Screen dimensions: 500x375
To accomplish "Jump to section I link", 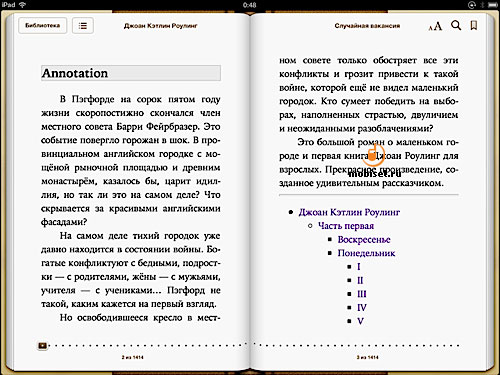I will click(x=359, y=267).
